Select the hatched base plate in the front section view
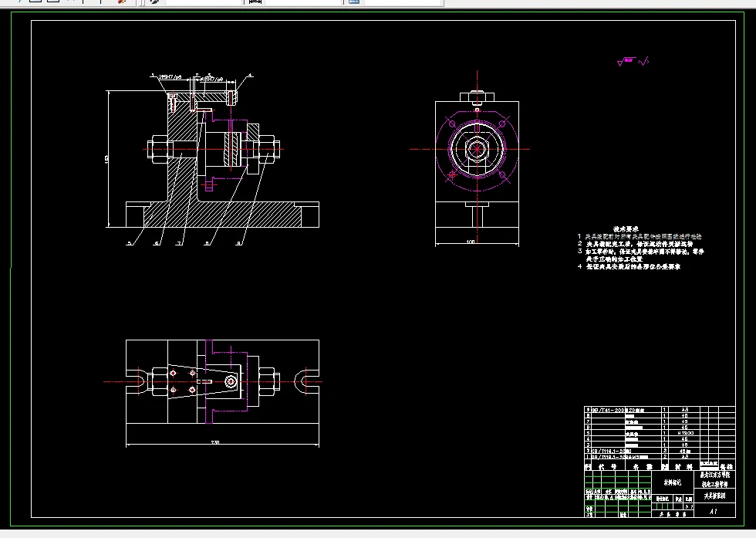This screenshot has width=756, height=538. pyautogui.click(x=222, y=215)
